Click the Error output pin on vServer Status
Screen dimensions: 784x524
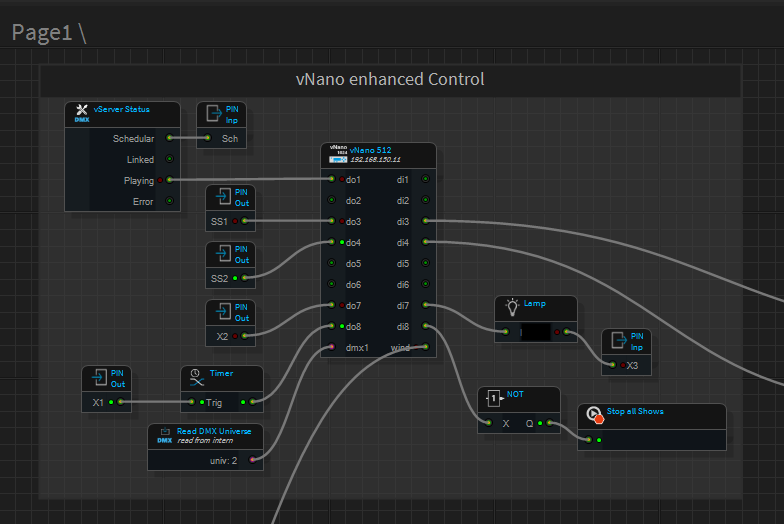coord(169,201)
